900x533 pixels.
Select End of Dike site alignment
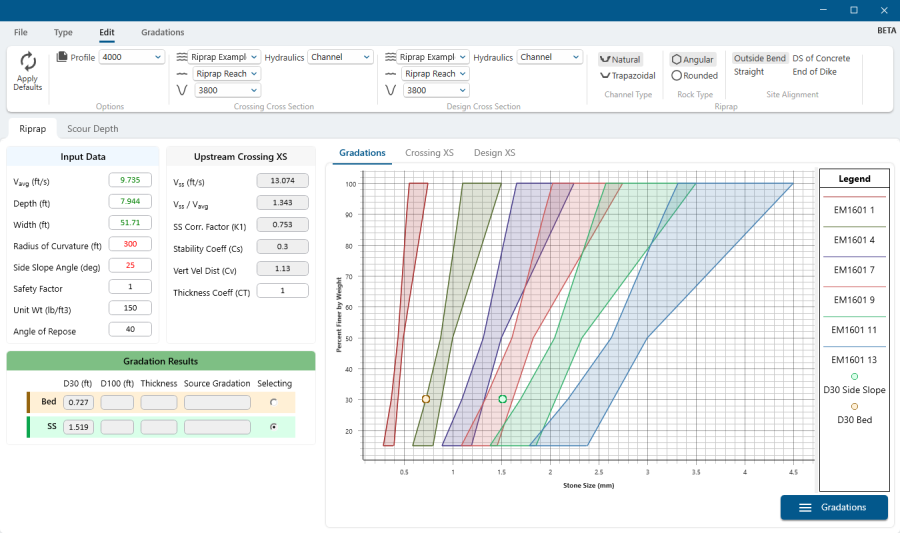pos(814,72)
